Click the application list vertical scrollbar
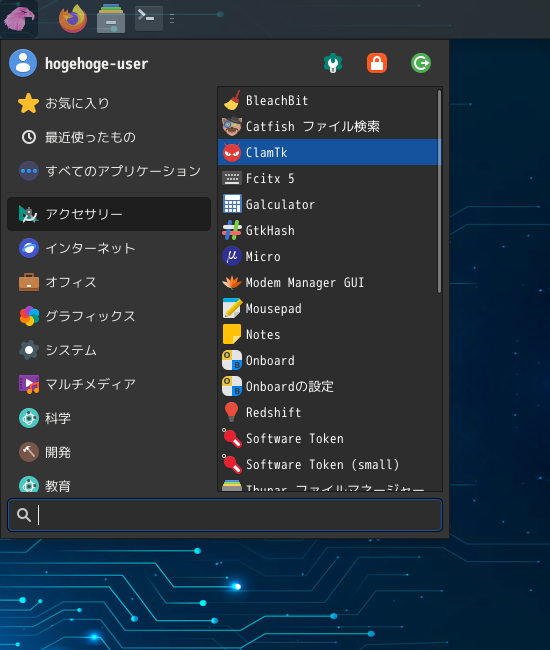The height and width of the screenshot is (650, 550). (439, 192)
